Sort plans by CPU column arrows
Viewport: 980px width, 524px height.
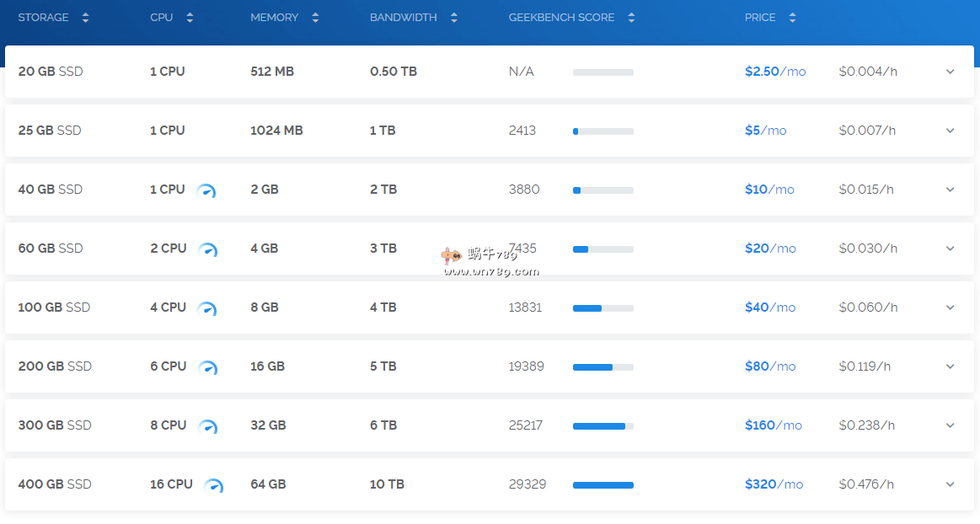(190, 18)
